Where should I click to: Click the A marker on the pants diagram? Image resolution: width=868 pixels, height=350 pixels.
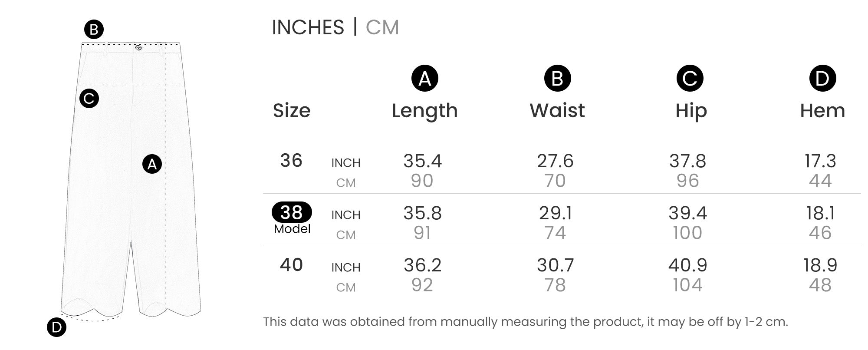click(152, 164)
